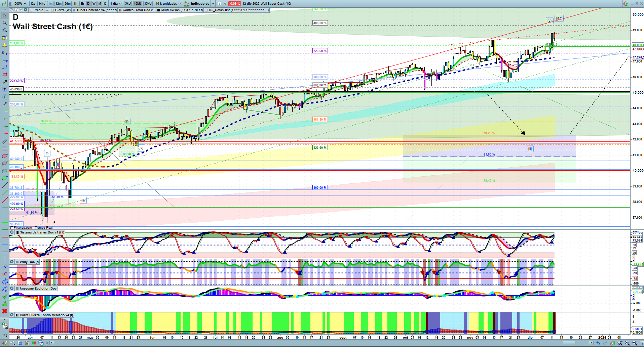This screenshot has height=347, width=644.
Task: Select the arrow pointer tool in left sidebar
Action: 5,15
